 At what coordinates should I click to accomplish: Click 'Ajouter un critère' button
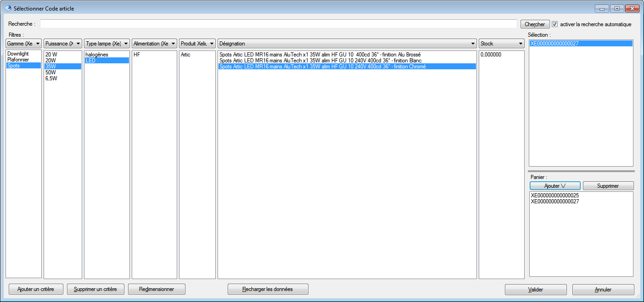coord(36,289)
